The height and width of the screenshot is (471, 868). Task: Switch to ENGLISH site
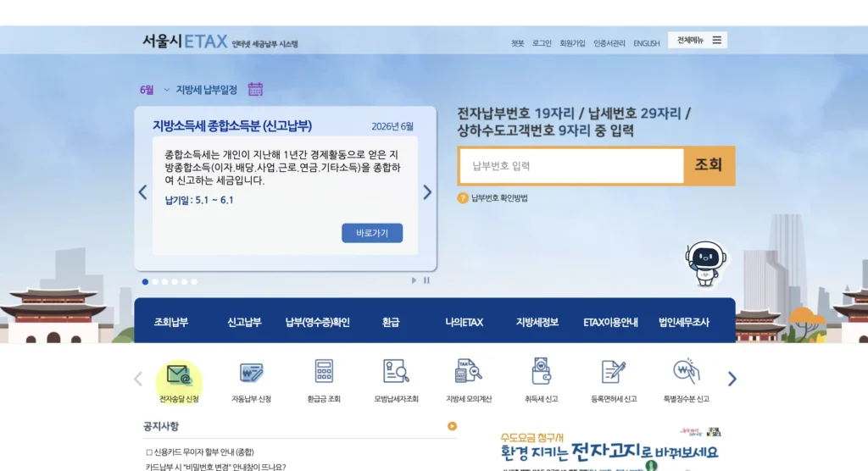coord(647,43)
